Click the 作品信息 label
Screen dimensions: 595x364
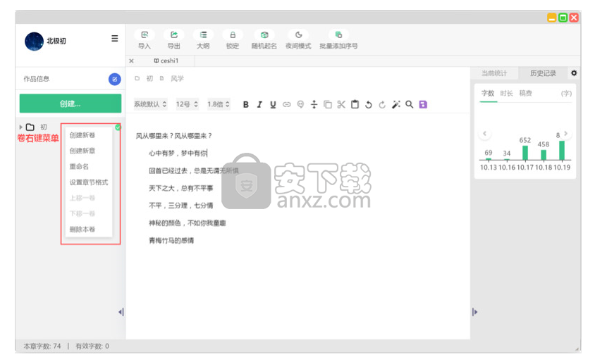[37, 79]
